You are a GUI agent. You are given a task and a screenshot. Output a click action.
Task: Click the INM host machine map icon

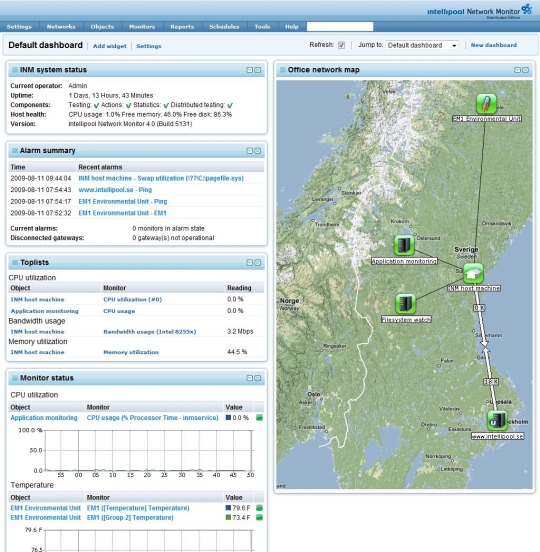point(473,274)
